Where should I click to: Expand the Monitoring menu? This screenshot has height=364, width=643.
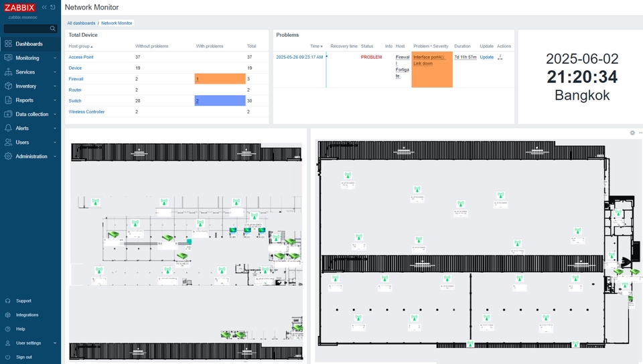[30, 58]
